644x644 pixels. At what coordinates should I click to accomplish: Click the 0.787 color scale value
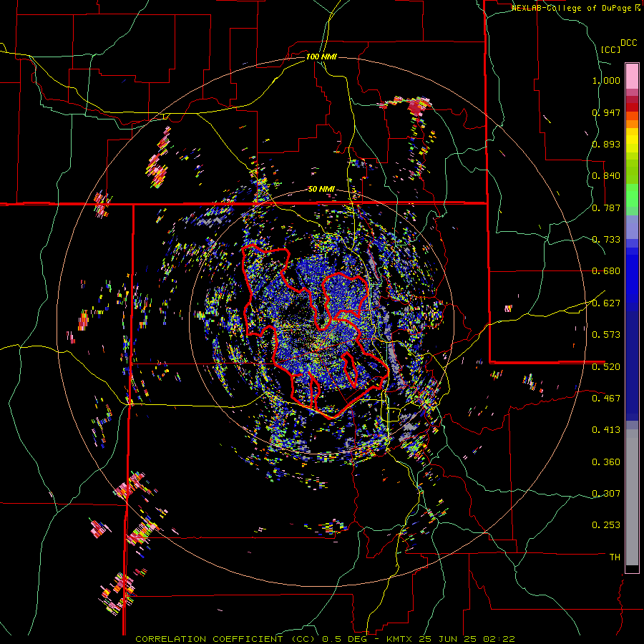point(606,208)
